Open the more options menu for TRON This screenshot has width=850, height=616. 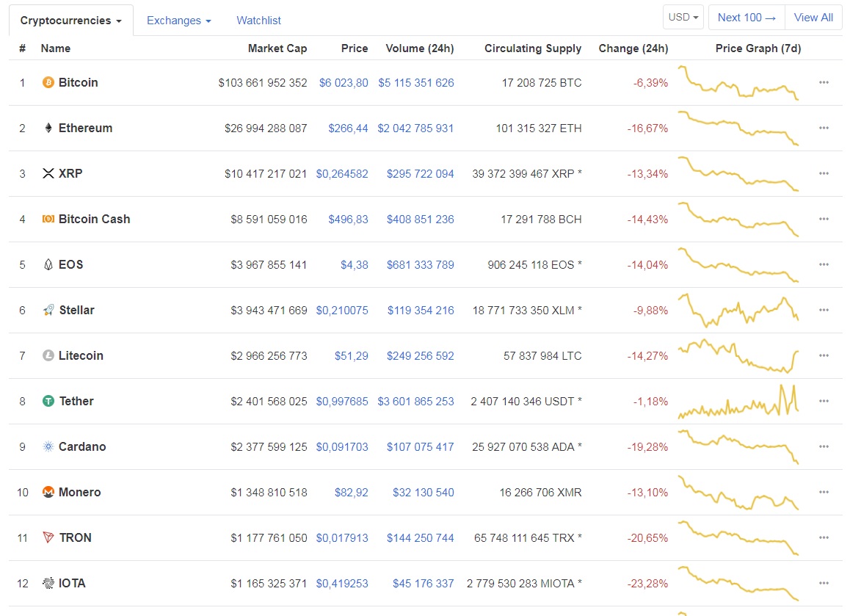pos(824,538)
